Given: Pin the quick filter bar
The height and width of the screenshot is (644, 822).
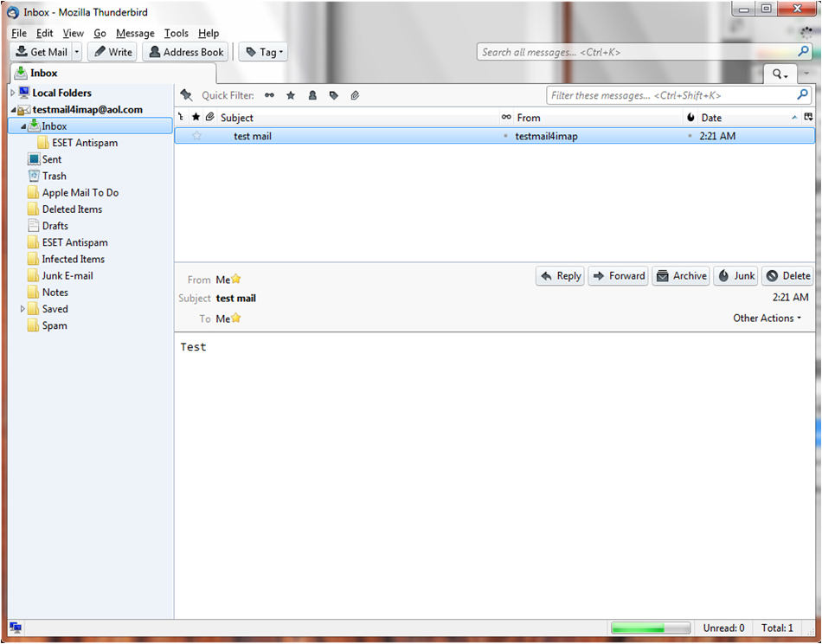Looking at the screenshot, I should coord(185,95).
